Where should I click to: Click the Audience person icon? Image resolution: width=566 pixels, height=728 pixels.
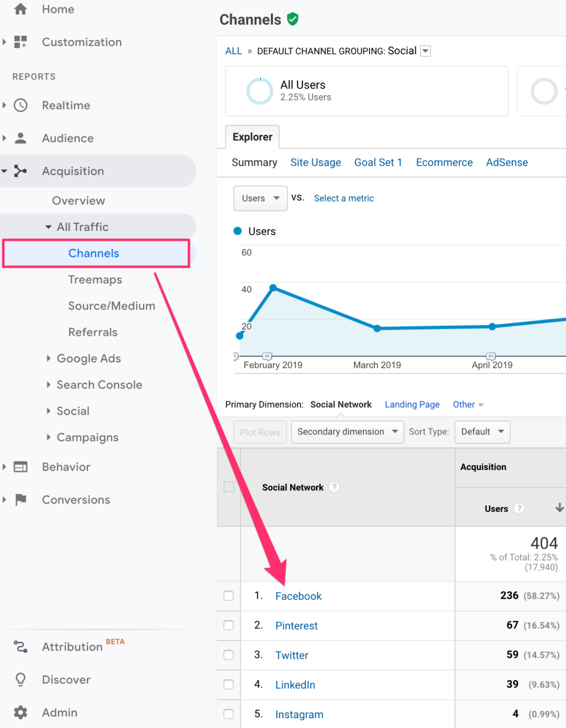[20, 138]
